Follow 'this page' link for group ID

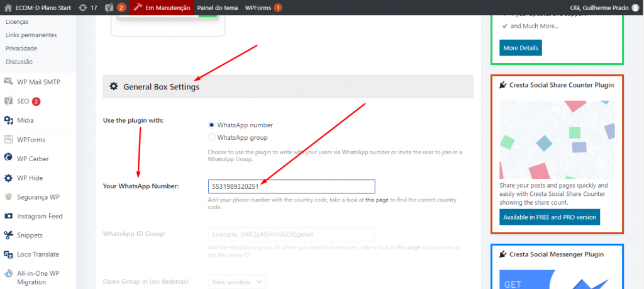(408, 248)
